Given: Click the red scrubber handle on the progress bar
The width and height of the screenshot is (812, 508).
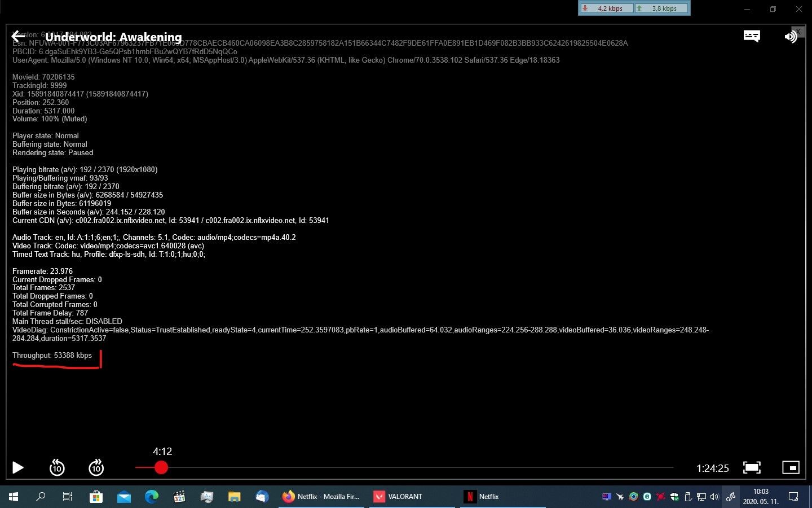Looking at the screenshot, I should point(161,467).
